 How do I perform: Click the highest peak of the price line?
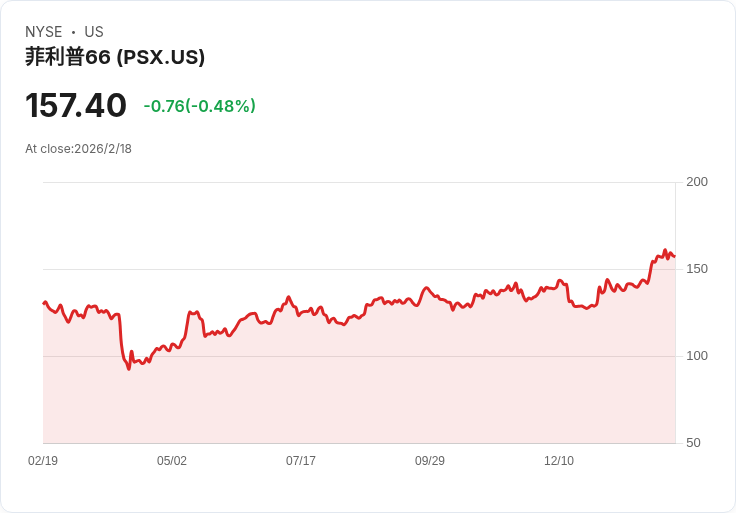pos(665,250)
